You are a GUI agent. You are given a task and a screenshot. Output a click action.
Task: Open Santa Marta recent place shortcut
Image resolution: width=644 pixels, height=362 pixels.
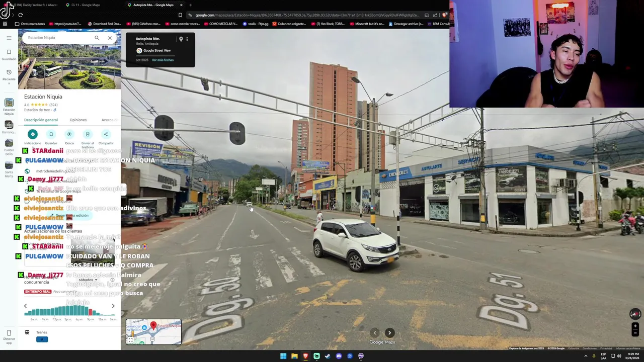9,169
